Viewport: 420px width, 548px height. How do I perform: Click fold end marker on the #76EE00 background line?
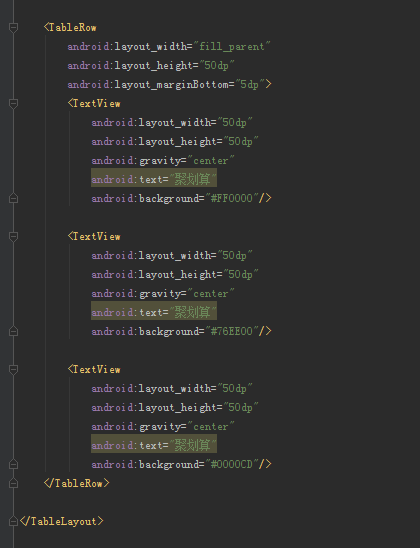pyautogui.click(x=13, y=331)
